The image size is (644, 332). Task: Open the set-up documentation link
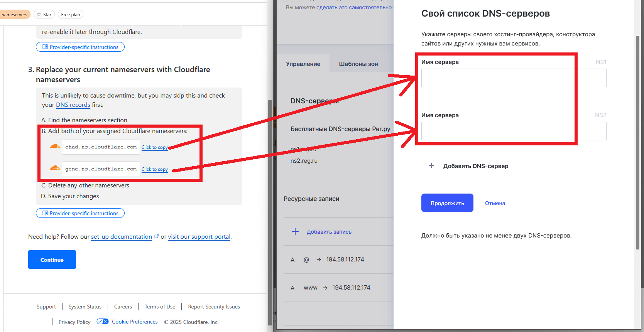tap(122, 237)
